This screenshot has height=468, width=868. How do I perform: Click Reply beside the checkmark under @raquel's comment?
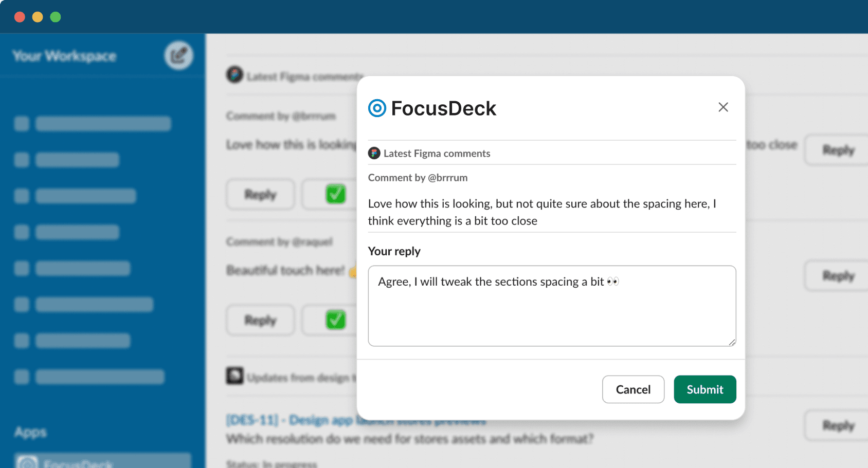tap(260, 320)
